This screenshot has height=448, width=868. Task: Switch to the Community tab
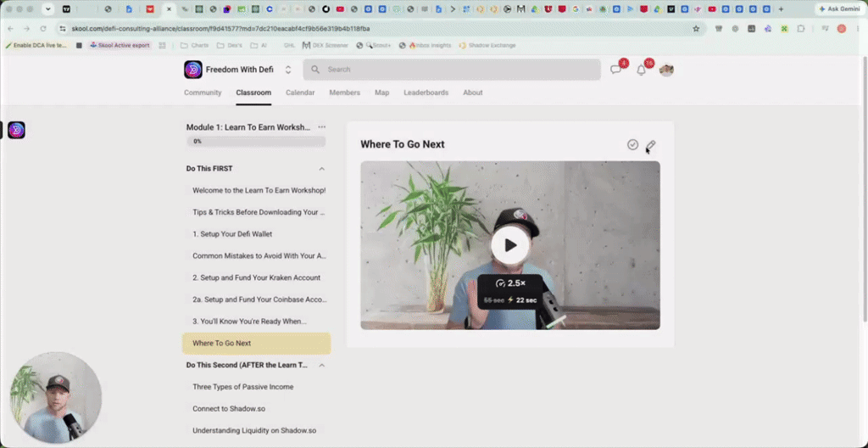pyautogui.click(x=203, y=92)
